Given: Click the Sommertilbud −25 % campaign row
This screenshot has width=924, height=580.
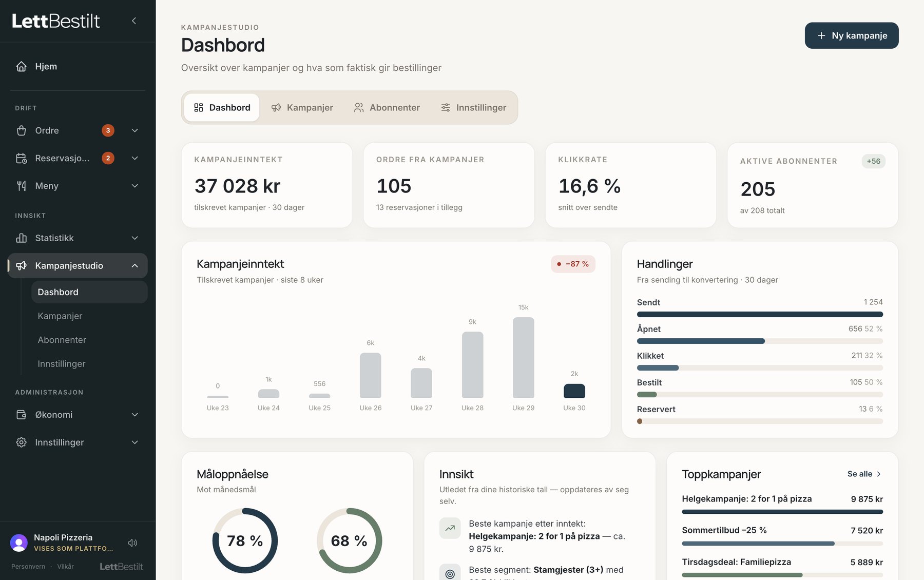Looking at the screenshot, I should click(782, 535).
